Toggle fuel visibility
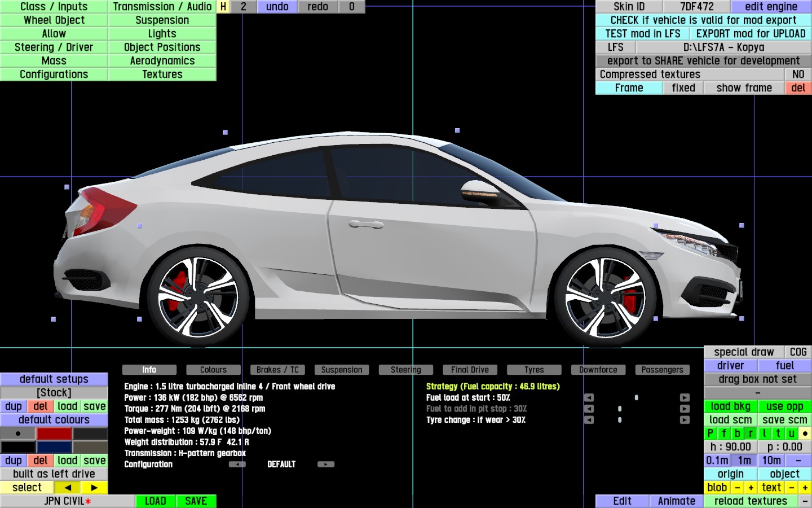This screenshot has height=508, width=812. pyautogui.click(x=785, y=366)
